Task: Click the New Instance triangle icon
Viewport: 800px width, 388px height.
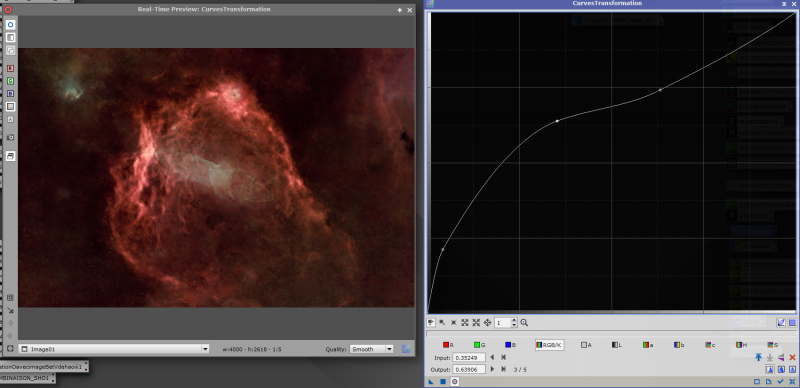Action: coord(432,382)
